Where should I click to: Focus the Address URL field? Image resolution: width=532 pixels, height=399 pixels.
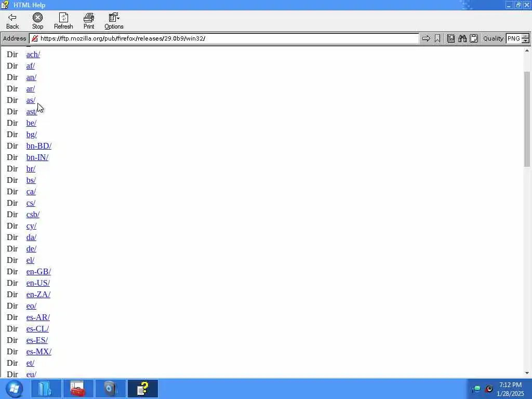click(224, 38)
